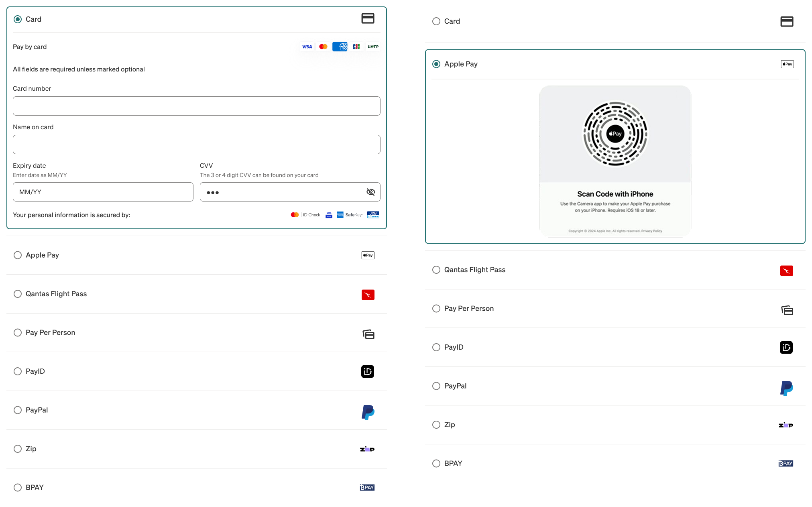Select PayID radio button in right panel

436,347
